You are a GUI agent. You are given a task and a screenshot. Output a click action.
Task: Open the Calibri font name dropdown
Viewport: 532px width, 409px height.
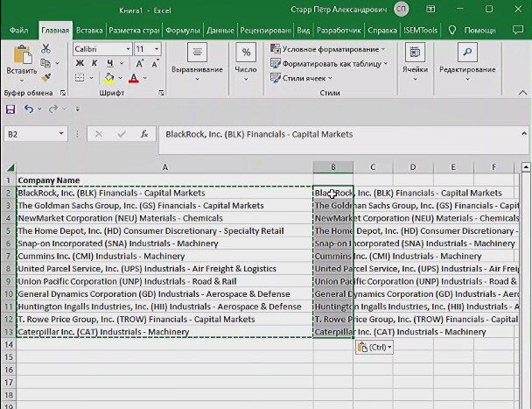pyautogui.click(x=128, y=49)
